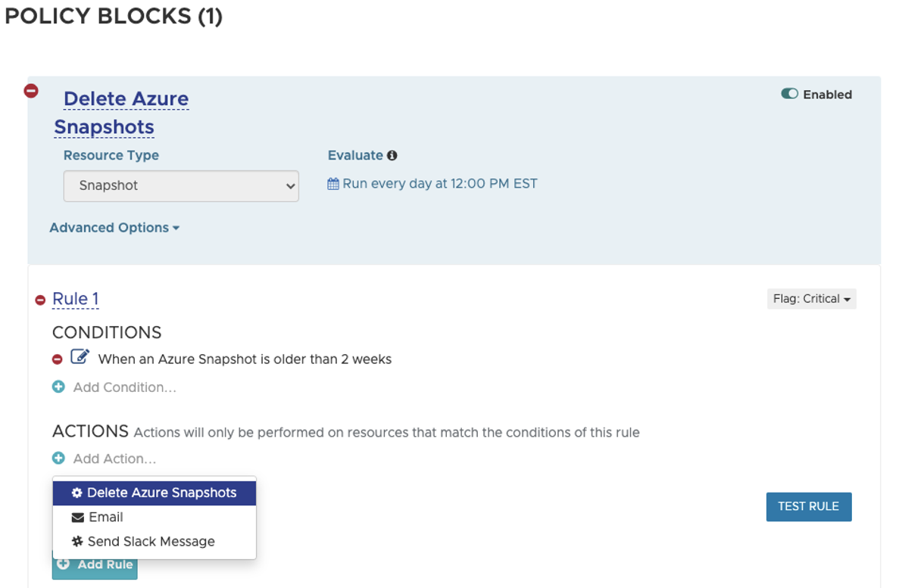Click the plus icon next to Add Action
Screen dimensions: 899x588
pos(58,458)
